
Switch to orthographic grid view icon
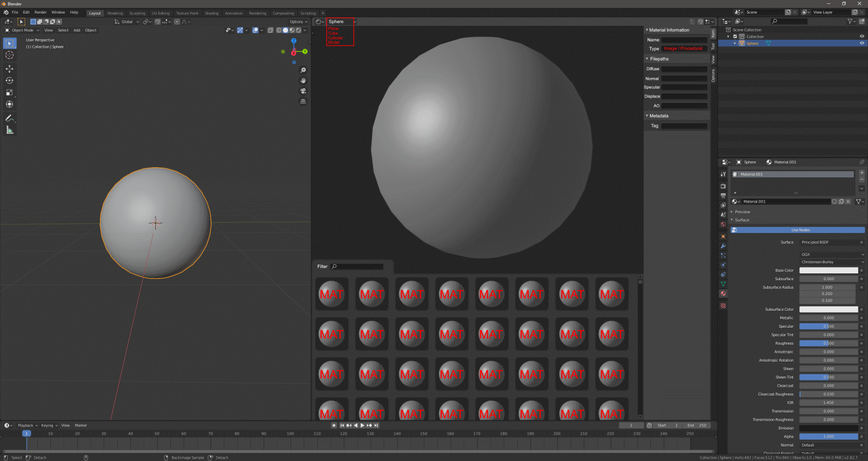[x=303, y=101]
